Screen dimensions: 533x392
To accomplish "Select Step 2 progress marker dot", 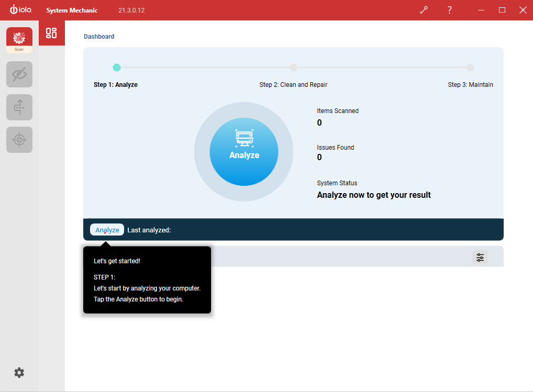I will click(293, 68).
